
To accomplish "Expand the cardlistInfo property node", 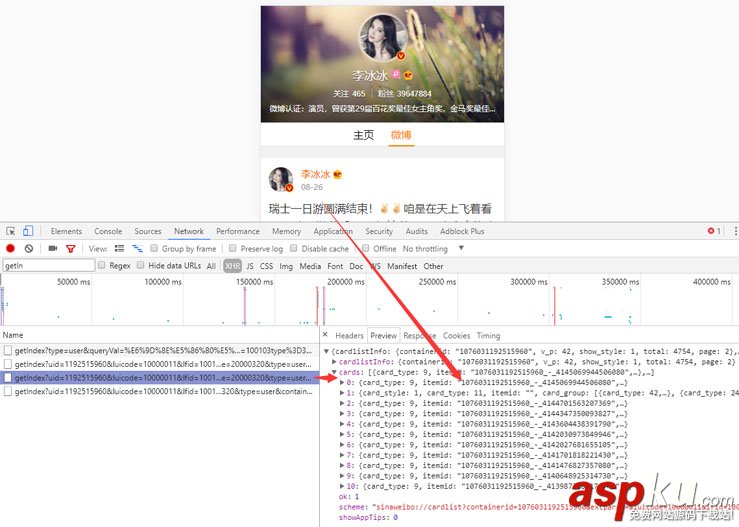I will click(x=334, y=362).
